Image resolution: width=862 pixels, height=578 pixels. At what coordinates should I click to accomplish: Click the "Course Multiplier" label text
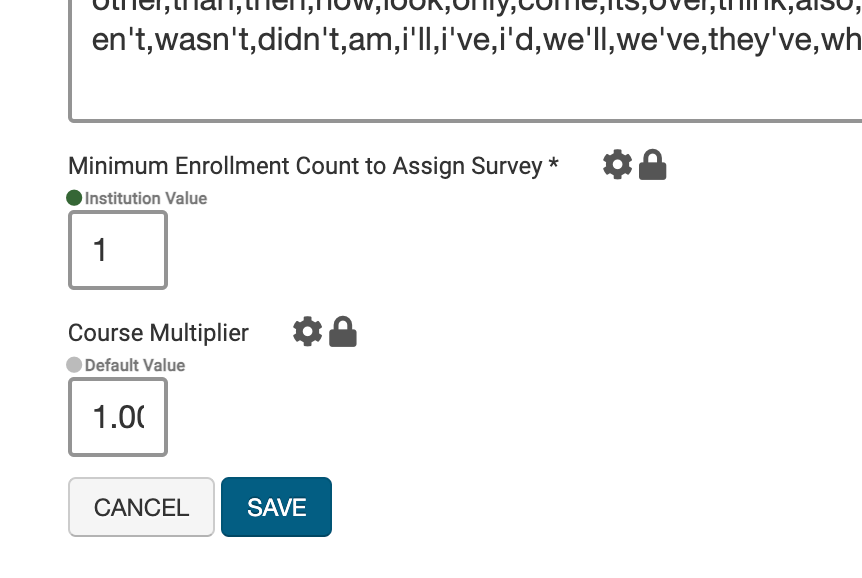[x=158, y=333]
